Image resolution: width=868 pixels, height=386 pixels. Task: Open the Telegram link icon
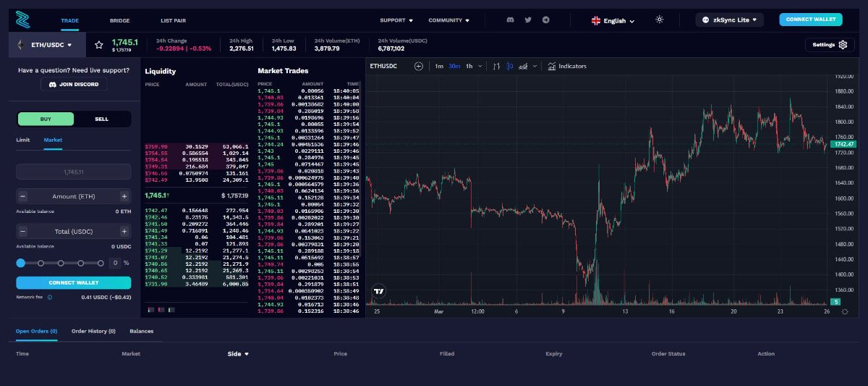click(546, 20)
